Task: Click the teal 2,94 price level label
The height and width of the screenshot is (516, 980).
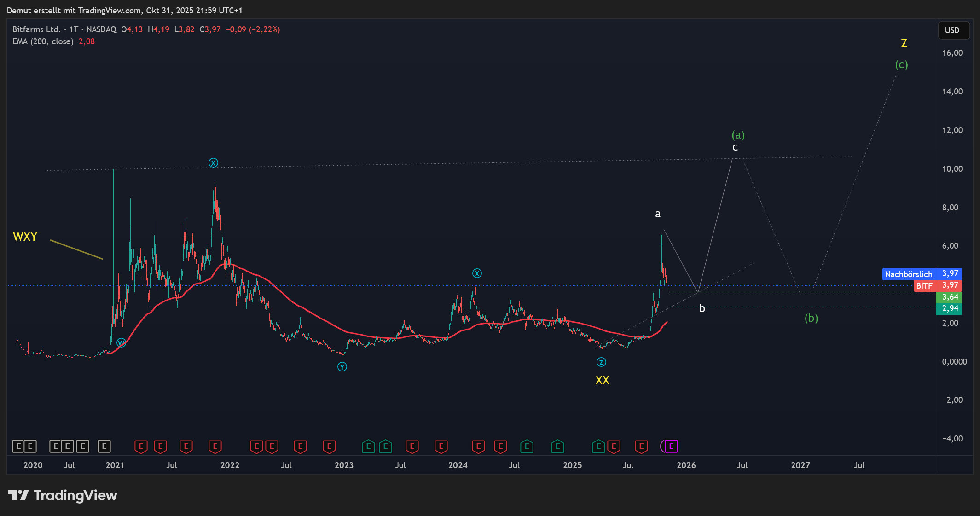Action: coord(950,308)
